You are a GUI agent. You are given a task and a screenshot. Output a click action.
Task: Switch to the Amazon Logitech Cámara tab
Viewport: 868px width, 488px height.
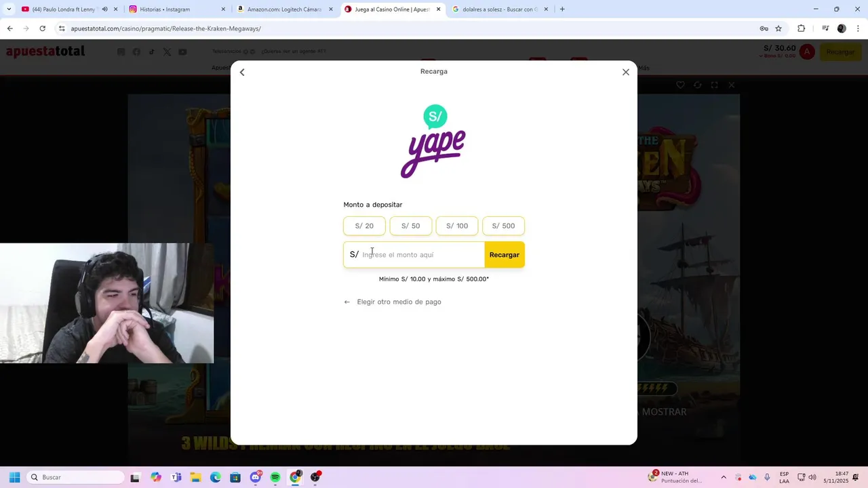point(284,9)
